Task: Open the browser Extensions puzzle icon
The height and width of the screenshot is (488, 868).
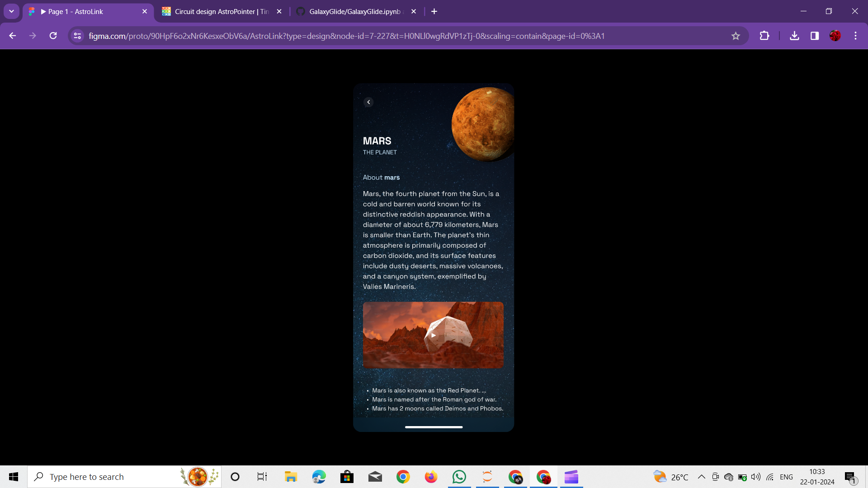Action: point(764,36)
